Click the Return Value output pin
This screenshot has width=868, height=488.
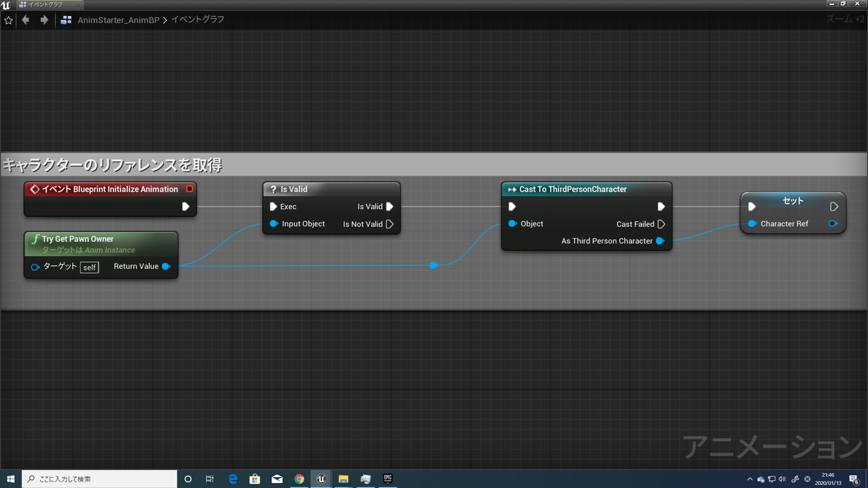(x=166, y=267)
